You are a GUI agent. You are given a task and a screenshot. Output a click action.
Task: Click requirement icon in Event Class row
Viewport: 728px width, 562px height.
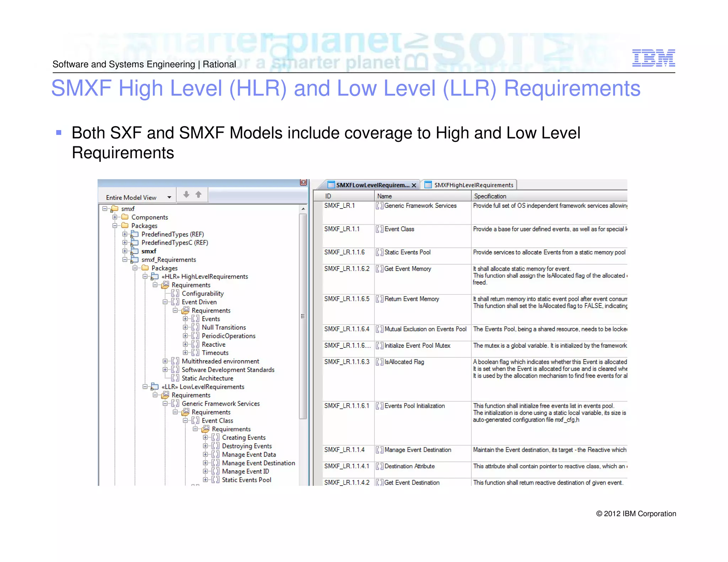click(x=380, y=229)
